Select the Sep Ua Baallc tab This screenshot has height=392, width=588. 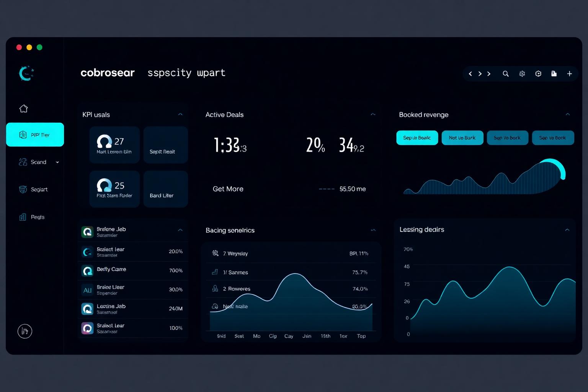417,138
